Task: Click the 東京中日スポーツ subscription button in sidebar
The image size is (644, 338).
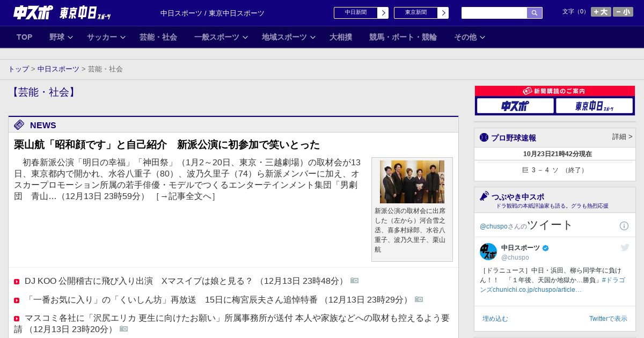Action: click(x=594, y=106)
